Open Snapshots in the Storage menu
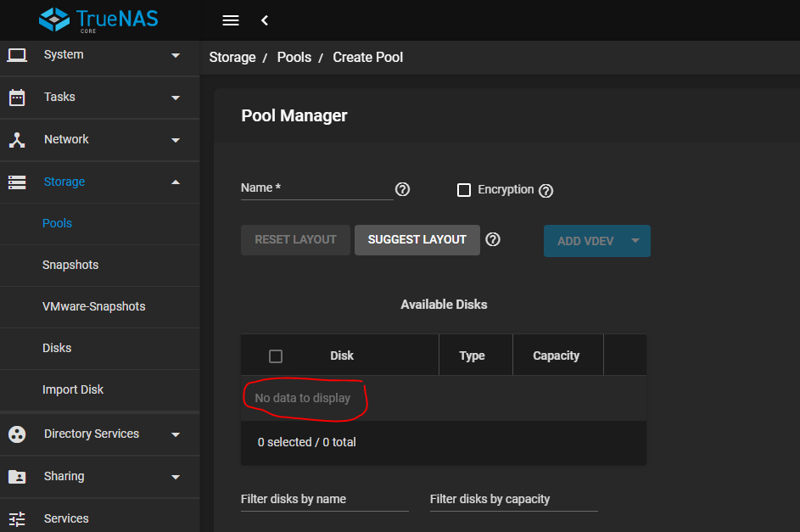Image resolution: width=800 pixels, height=532 pixels. [70, 265]
